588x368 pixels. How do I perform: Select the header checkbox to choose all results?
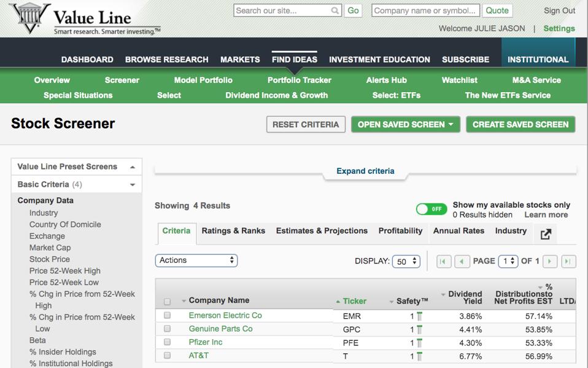point(166,300)
